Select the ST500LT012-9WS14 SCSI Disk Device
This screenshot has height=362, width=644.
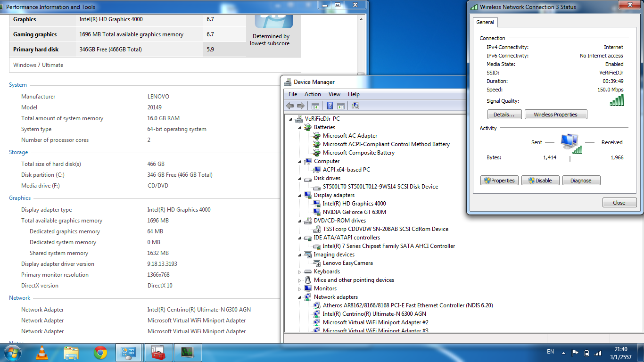380,187
